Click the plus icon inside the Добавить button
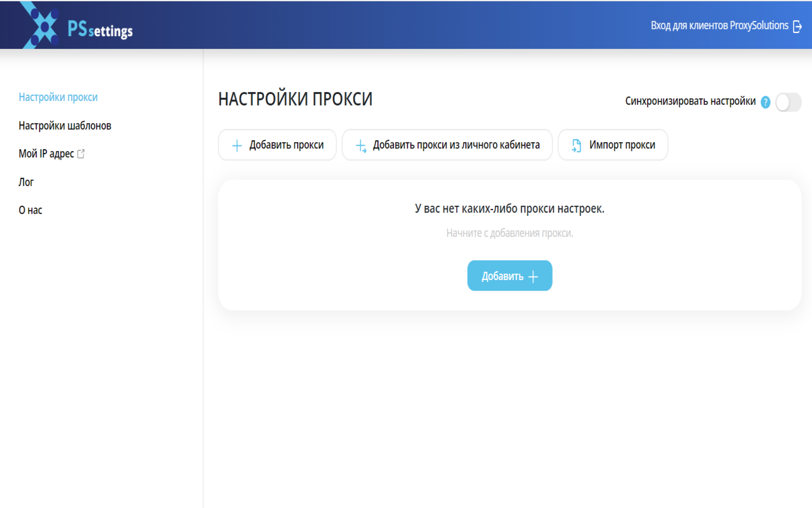Viewport: 812px width, 508px height. [532, 276]
